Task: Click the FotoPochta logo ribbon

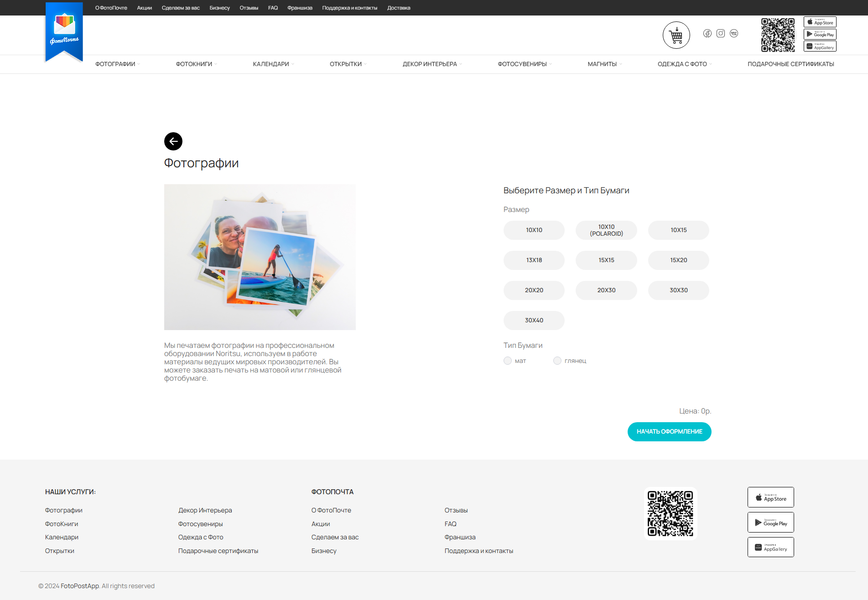Action: coord(64,31)
